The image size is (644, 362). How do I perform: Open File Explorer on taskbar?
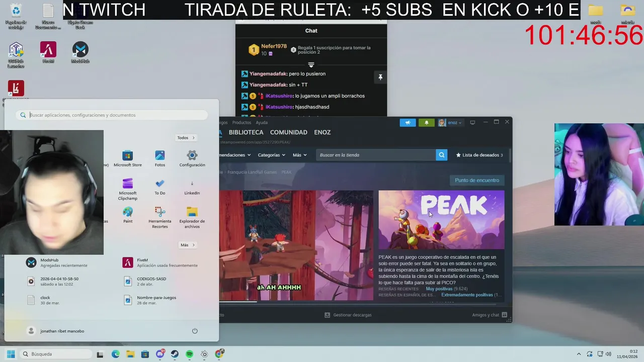click(130, 354)
